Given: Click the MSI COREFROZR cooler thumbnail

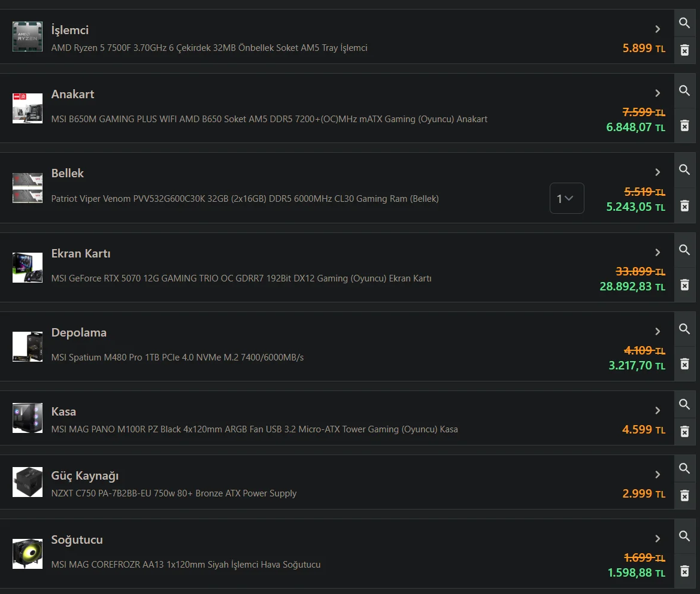Looking at the screenshot, I should [27, 554].
